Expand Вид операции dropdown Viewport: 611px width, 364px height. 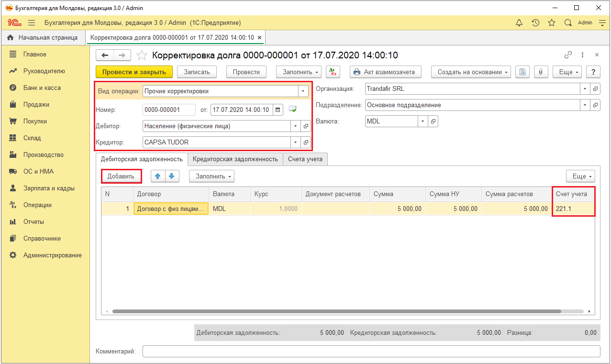click(302, 91)
